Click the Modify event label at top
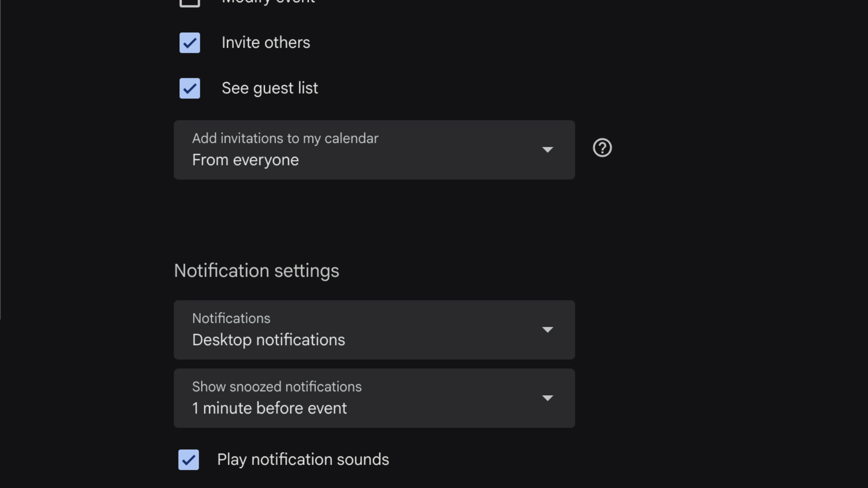 [x=268, y=2]
